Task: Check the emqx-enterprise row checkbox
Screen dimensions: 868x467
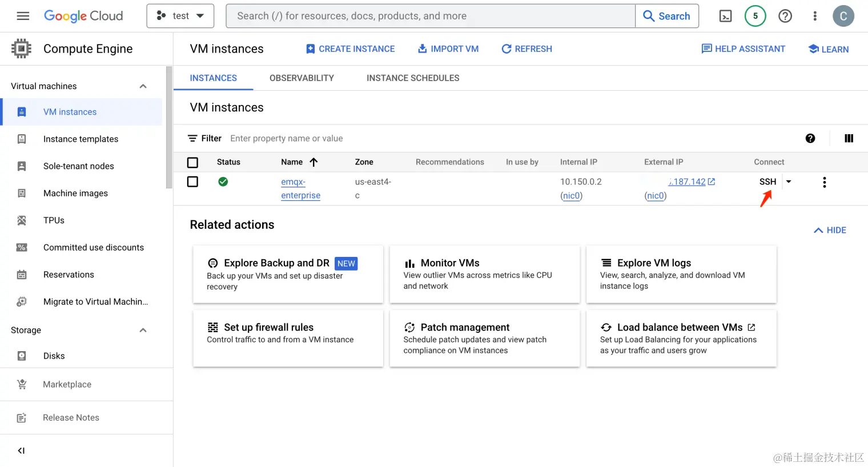Action: click(x=193, y=182)
